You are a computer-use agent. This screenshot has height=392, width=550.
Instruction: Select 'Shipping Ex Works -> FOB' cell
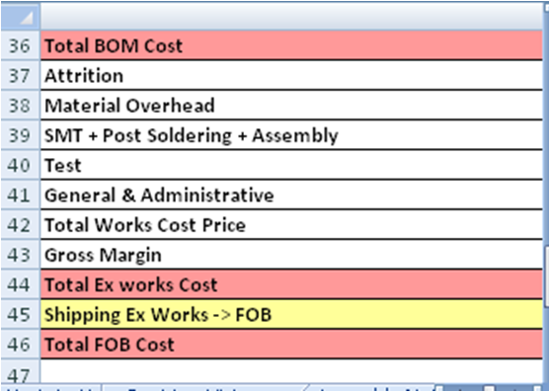(291, 314)
